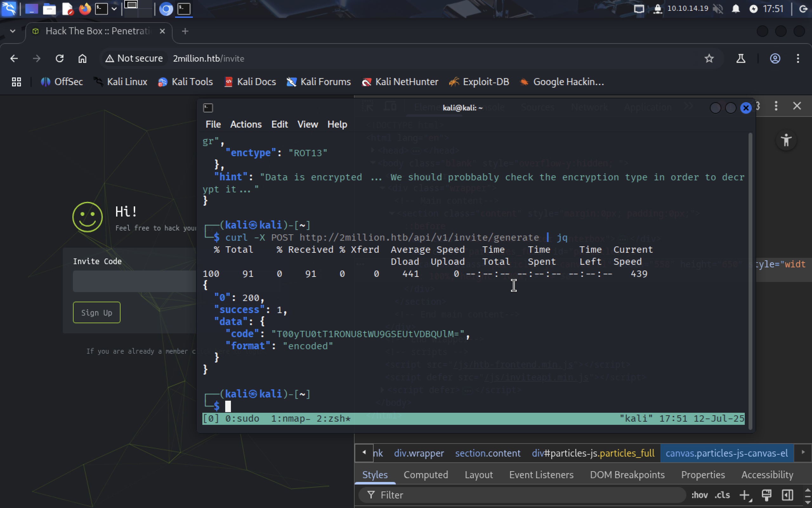Open the apps grid in the bookmarks bar
Image resolution: width=812 pixels, height=508 pixels.
coord(16,82)
